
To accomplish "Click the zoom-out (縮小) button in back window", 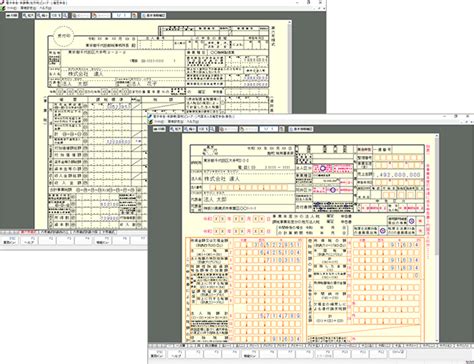I will (x=42, y=15).
